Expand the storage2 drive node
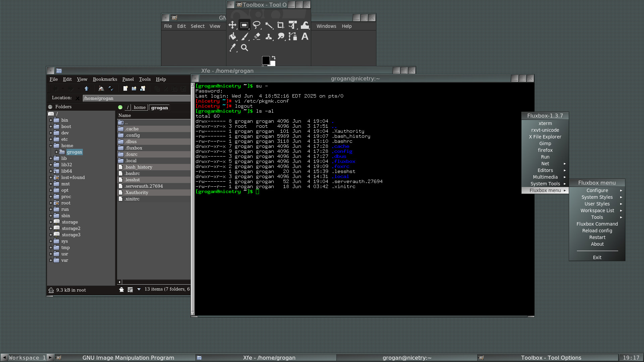The width and height of the screenshot is (644, 362). pyautogui.click(x=51, y=228)
